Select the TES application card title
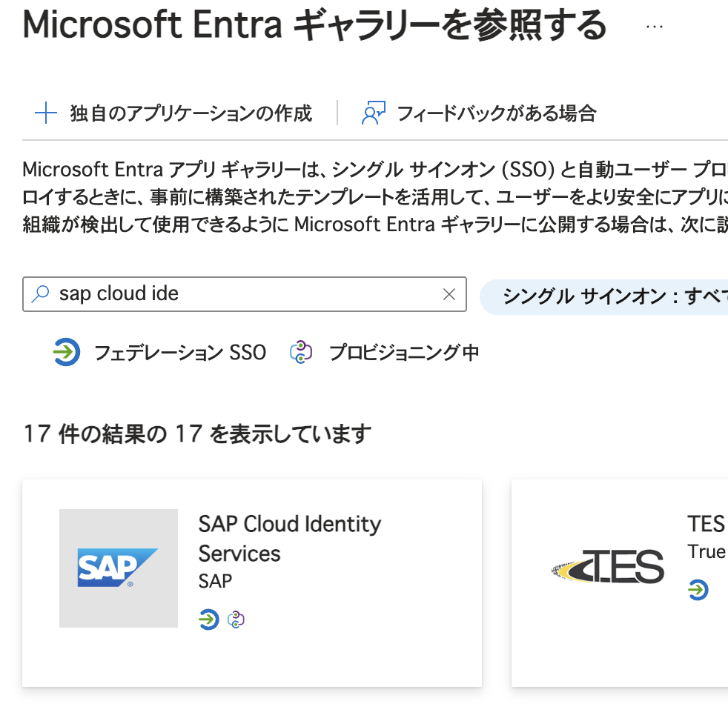 [x=705, y=524]
